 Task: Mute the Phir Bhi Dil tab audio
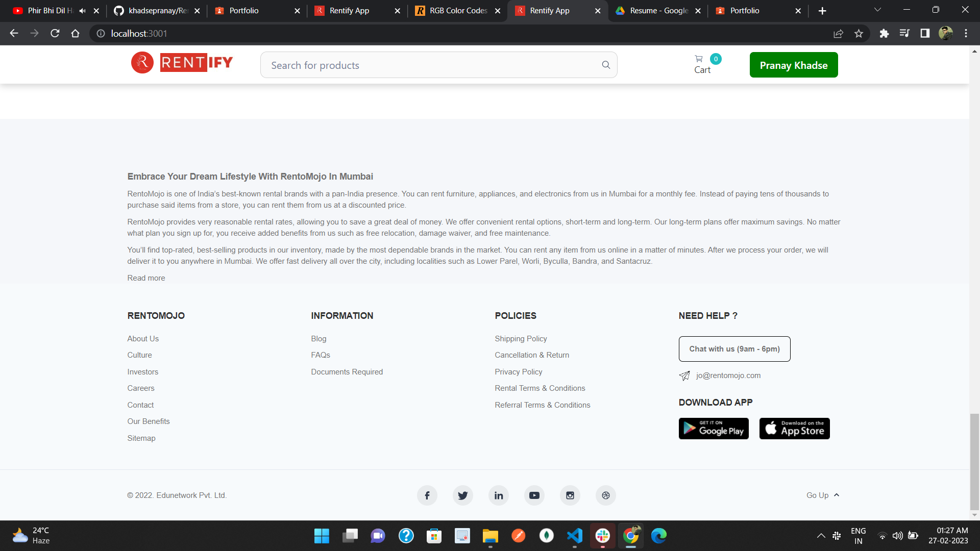tap(82, 11)
